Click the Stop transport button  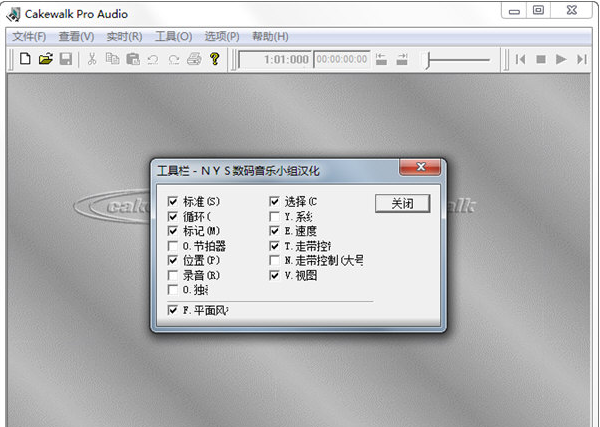(541, 59)
